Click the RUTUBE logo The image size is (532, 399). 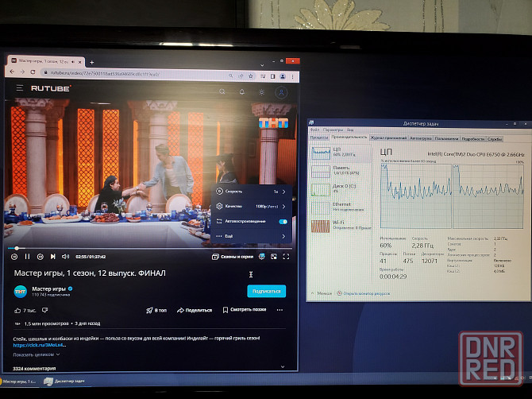click(x=52, y=88)
